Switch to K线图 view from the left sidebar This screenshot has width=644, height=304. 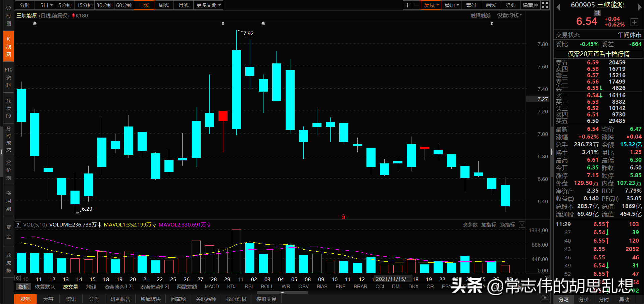pyautogui.click(x=8, y=46)
